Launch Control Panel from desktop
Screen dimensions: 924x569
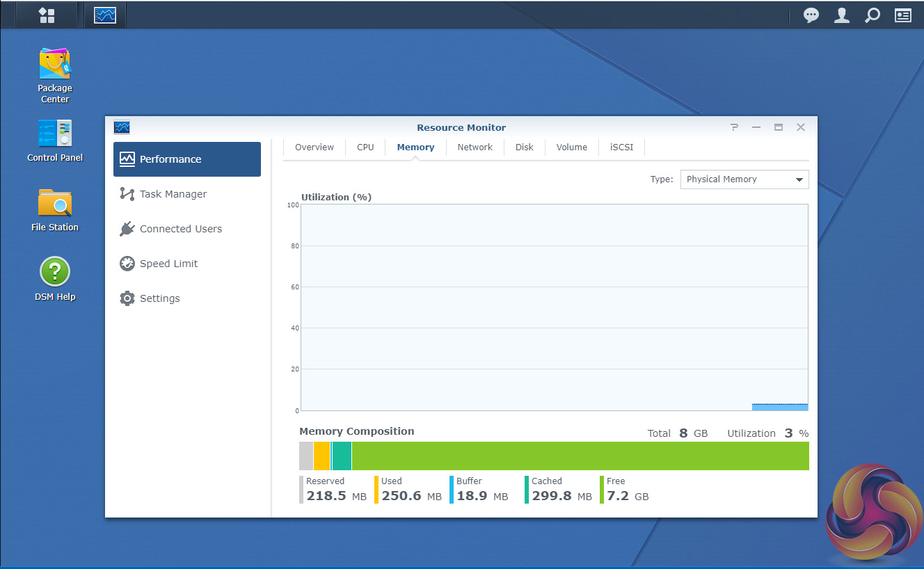point(55,141)
